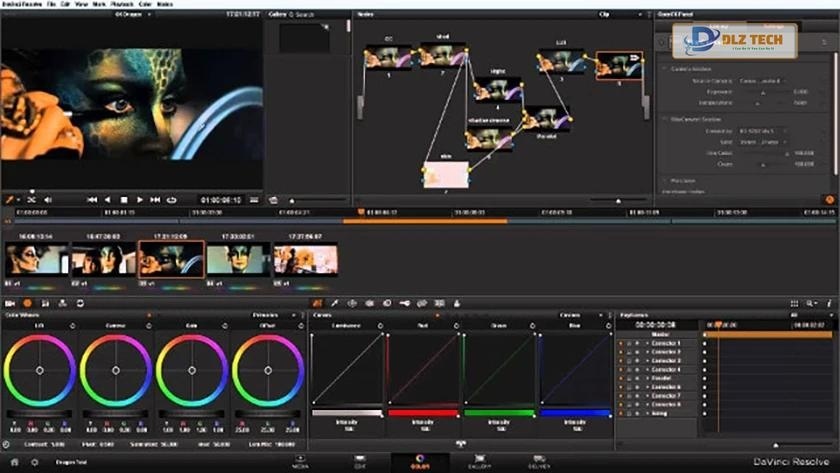Toggle loop playback
This screenshot has height=473, width=840.
pos(171,200)
